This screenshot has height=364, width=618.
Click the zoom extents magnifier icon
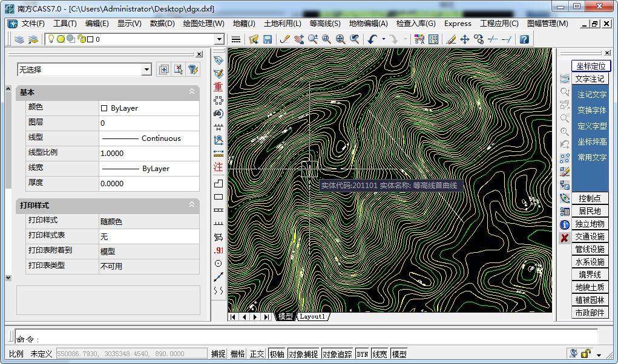click(x=341, y=39)
